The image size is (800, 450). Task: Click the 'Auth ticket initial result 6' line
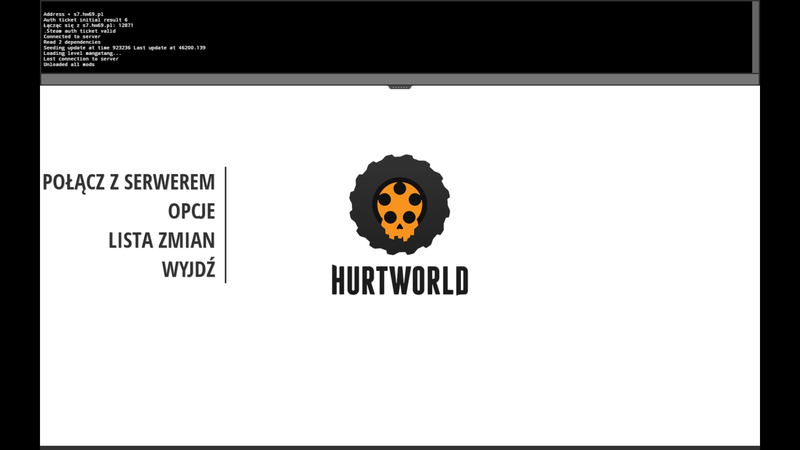tap(85, 20)
